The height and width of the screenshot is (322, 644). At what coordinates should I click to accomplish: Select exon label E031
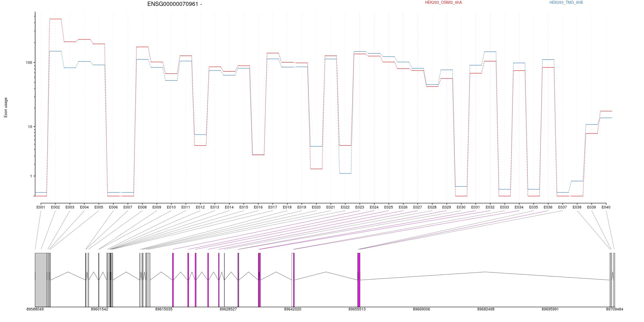[x=475, y=207]
